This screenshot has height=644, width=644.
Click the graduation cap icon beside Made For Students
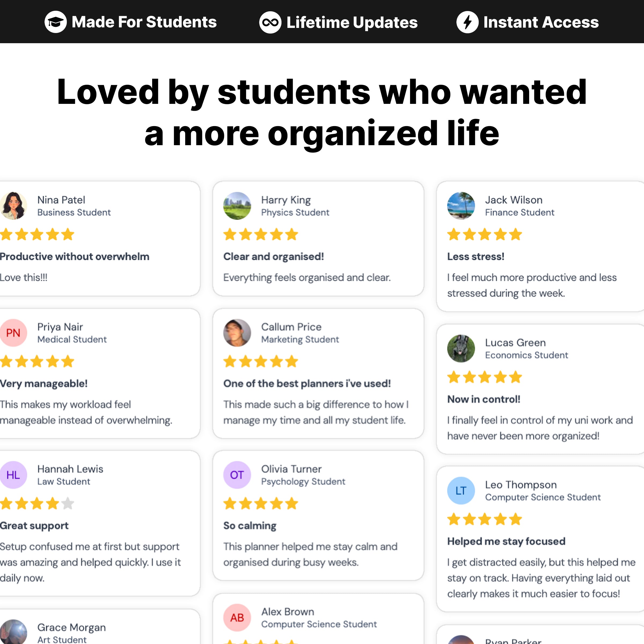click(x=55, y=22)
